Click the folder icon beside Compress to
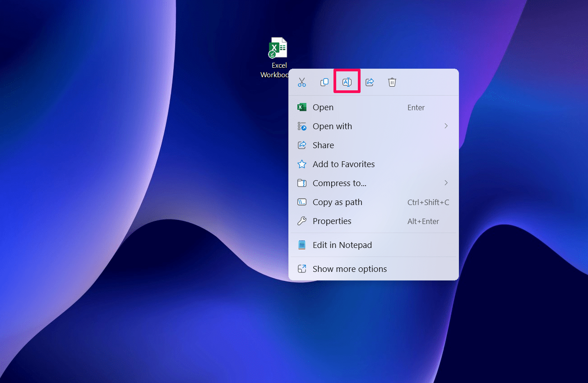588x383 pixels. point(302,183)
